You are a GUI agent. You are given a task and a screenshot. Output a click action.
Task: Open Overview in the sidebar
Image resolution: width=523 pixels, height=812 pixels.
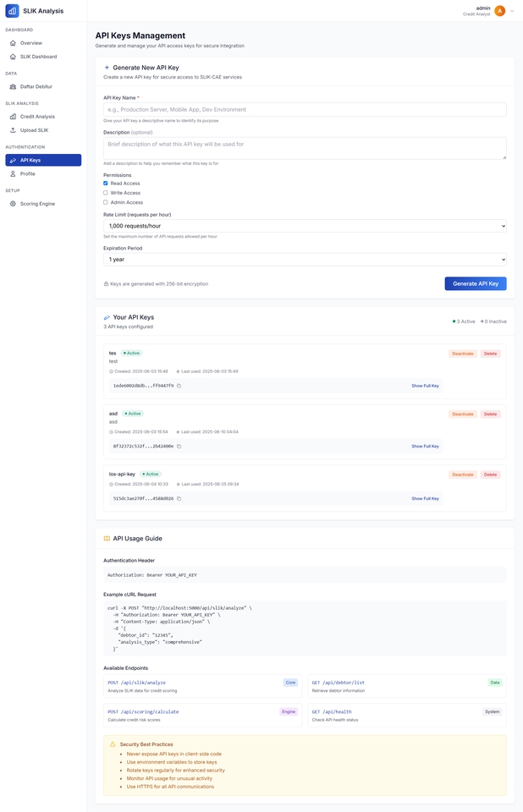coord(43,43)
